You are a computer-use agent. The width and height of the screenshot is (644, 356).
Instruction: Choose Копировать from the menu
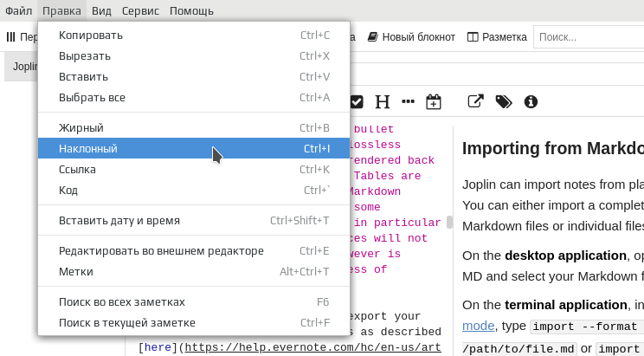[x=194, y=36]
